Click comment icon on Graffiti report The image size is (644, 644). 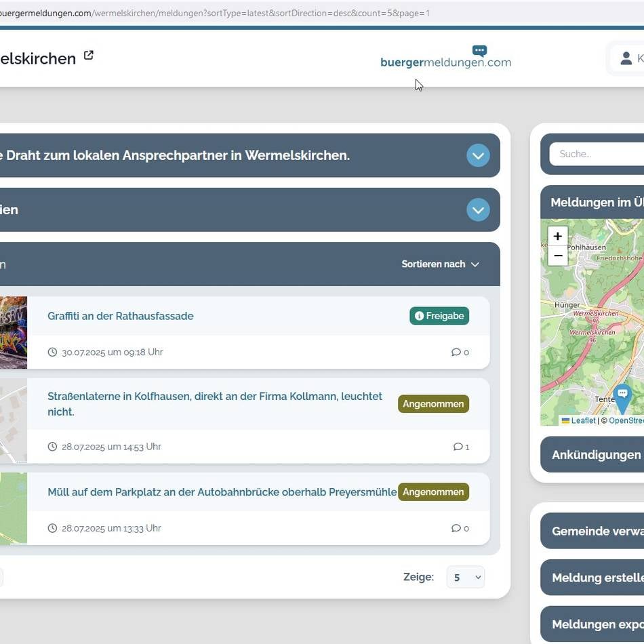[456, 352]
